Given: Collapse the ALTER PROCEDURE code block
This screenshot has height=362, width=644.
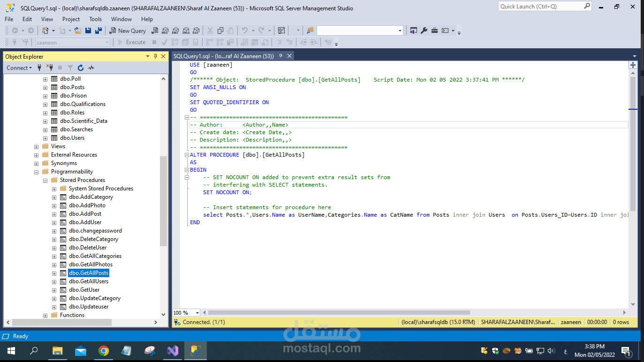Looking at the screenshot, I should [x=187, y=155].
